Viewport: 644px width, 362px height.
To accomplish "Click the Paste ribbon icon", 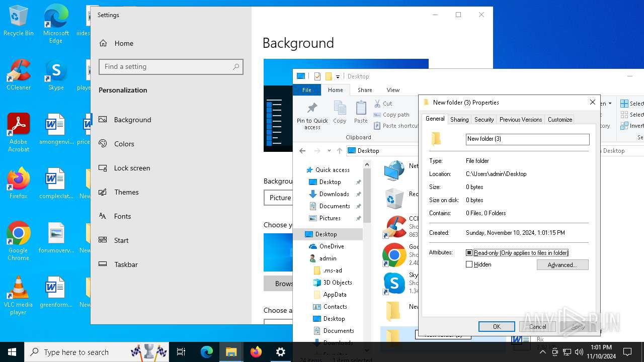I will (361, 113).
